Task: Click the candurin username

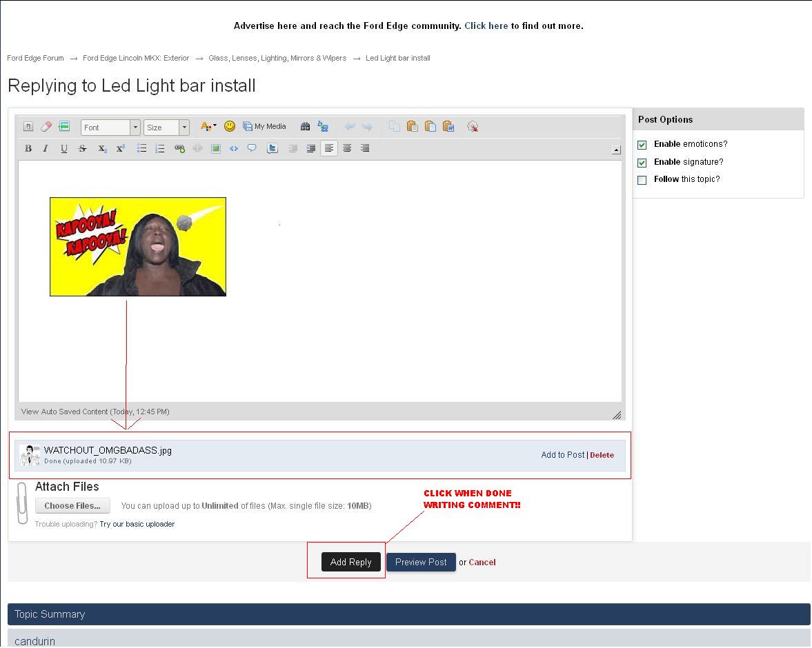Action: [x=34, y=641]
